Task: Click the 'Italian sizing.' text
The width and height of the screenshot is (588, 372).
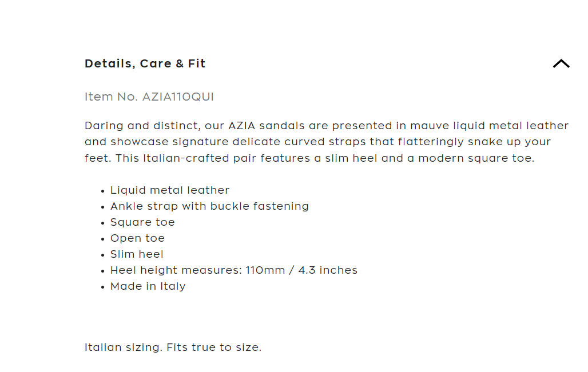Action: coord(124,347)
